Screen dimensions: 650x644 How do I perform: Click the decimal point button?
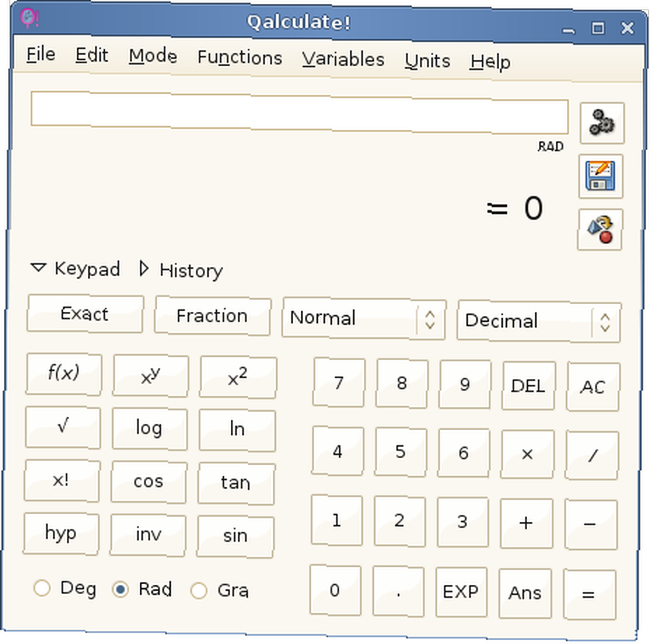[x=398, y=591]
